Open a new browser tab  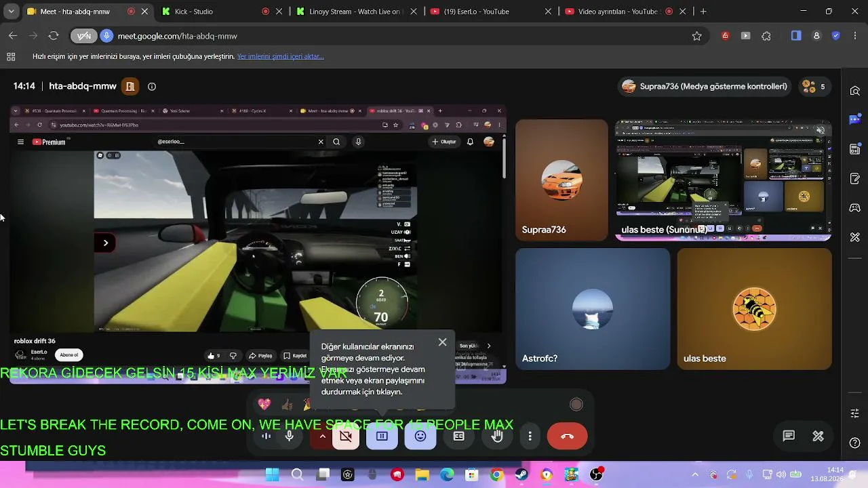(x=703, y=12)
